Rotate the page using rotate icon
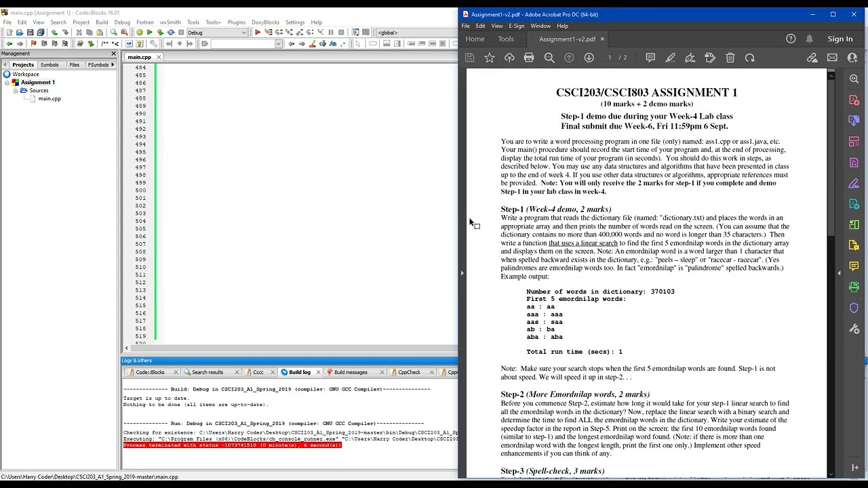This screenshot has width=868, height=488. (750, 58)
